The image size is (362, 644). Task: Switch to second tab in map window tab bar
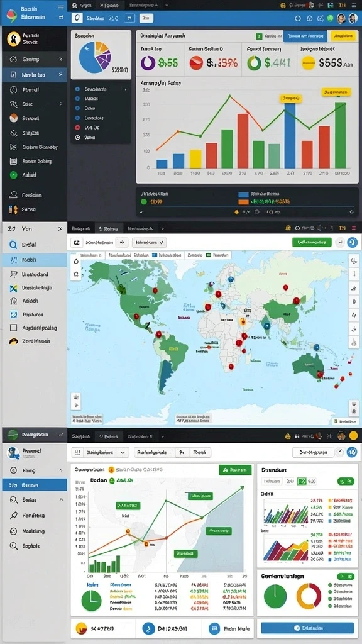(x=108, y=228)
